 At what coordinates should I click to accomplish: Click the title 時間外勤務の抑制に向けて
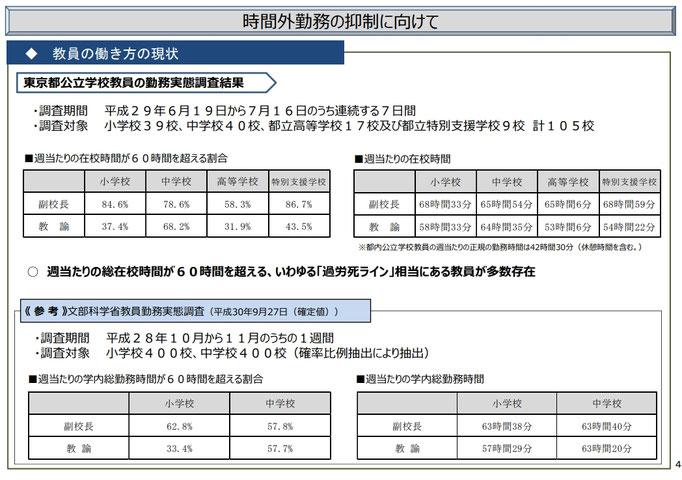[x=341, y=21]
